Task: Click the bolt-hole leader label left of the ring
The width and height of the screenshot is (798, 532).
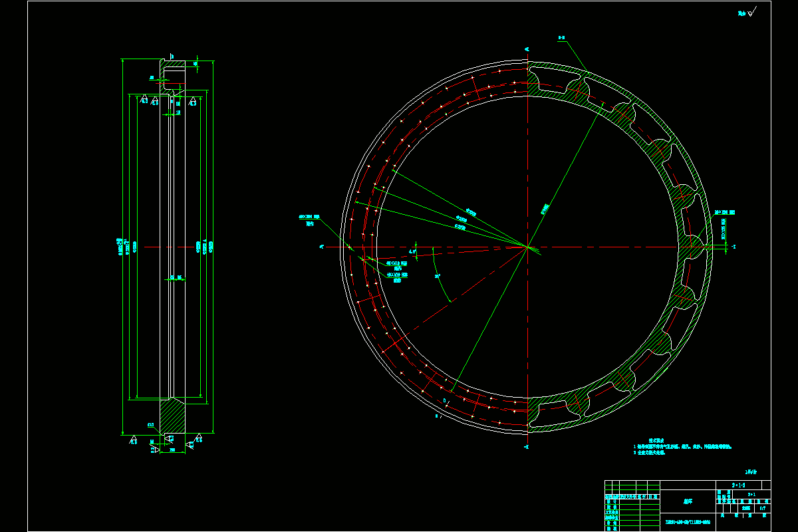Action: click(x=309, y=217)
